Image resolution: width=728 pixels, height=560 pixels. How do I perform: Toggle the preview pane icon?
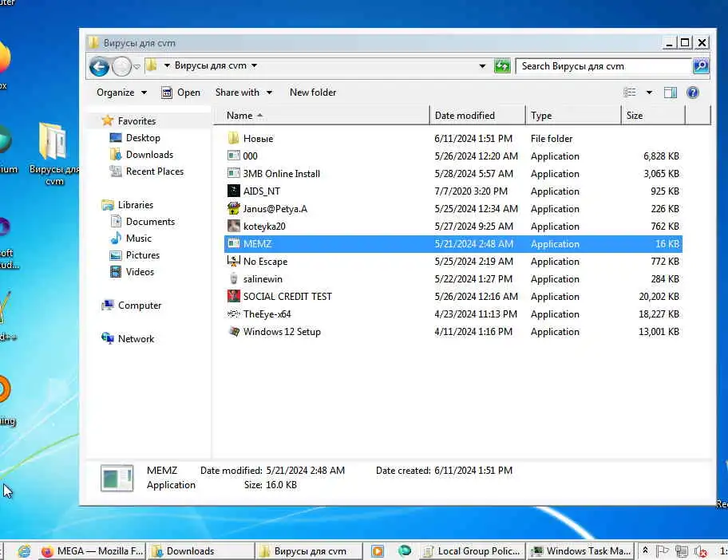(x=670, y=93)
